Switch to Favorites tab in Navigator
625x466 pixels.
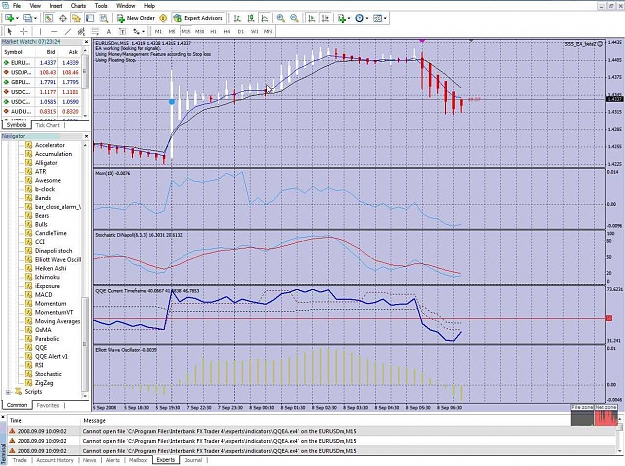[47, 405]
